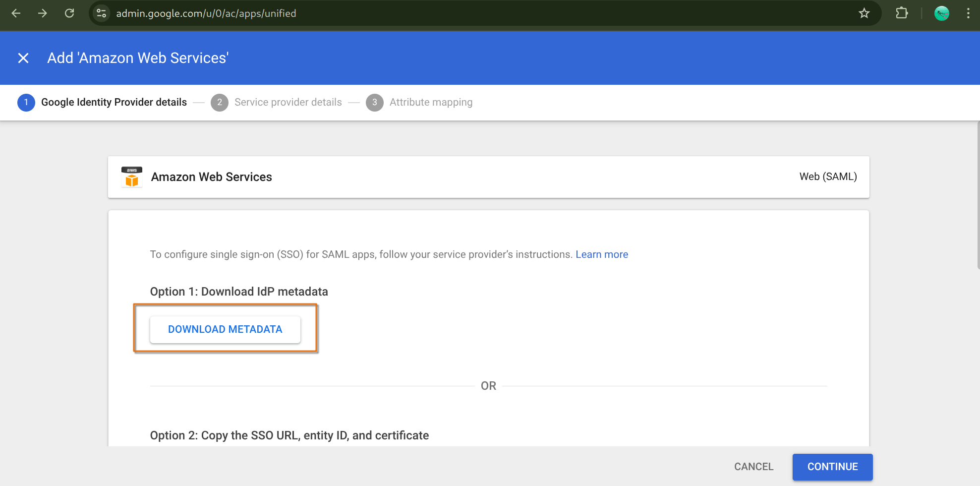Click the Cancel button
The height and width of the screenshot is (486, 980).
[753, 467]
